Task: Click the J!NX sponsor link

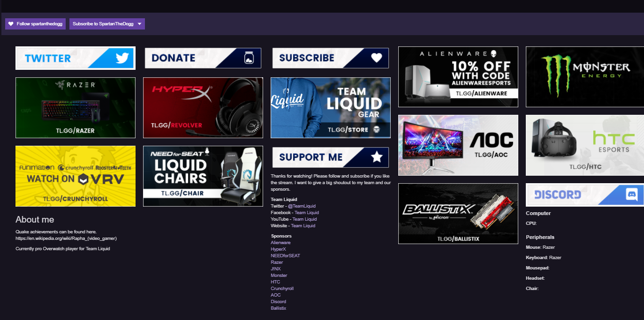Action: pos(276,269)
